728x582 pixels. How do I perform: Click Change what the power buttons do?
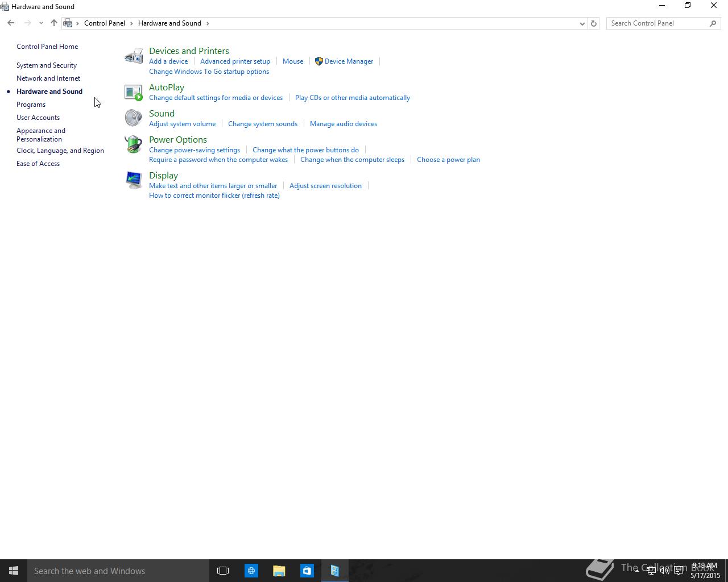click(305, 150)
